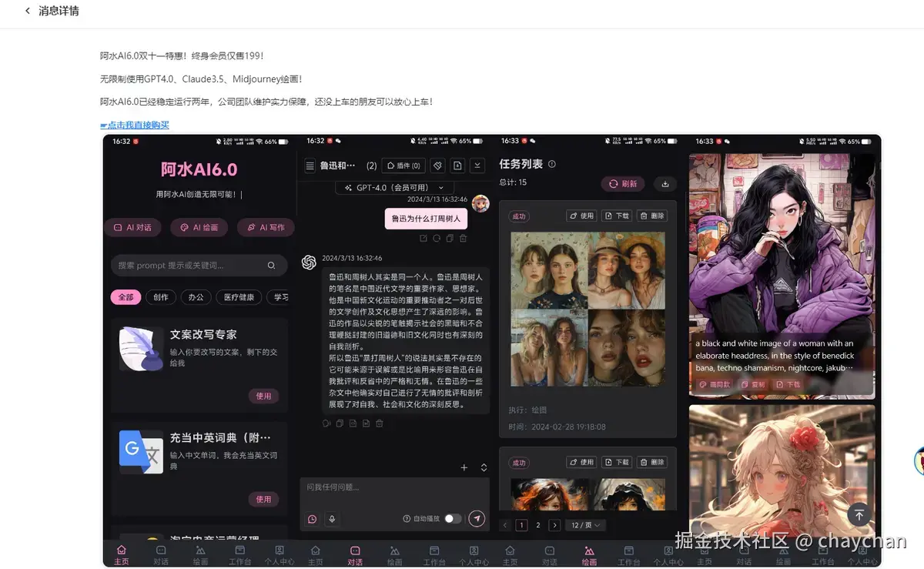Expand the chat input with up-down chevron
This screenshot has height=569, width=924.
pyautogui.click(x=484, y=467)
